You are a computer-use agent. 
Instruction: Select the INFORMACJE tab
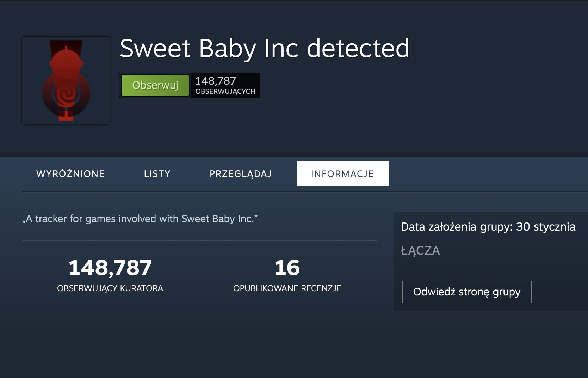point(342,174)
